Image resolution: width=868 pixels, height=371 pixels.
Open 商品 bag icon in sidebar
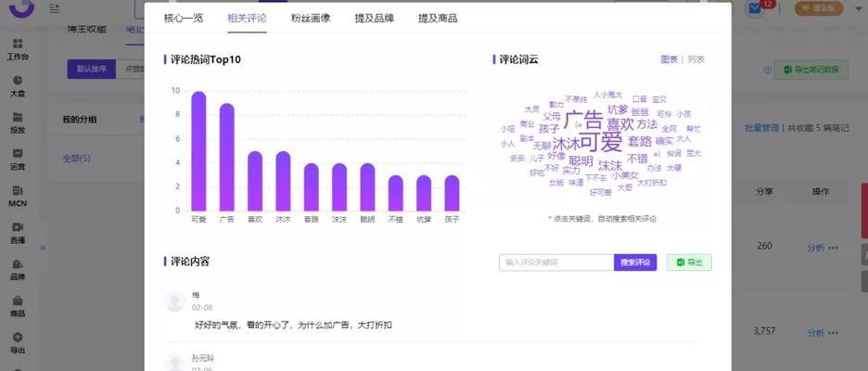tap(18, 301)
